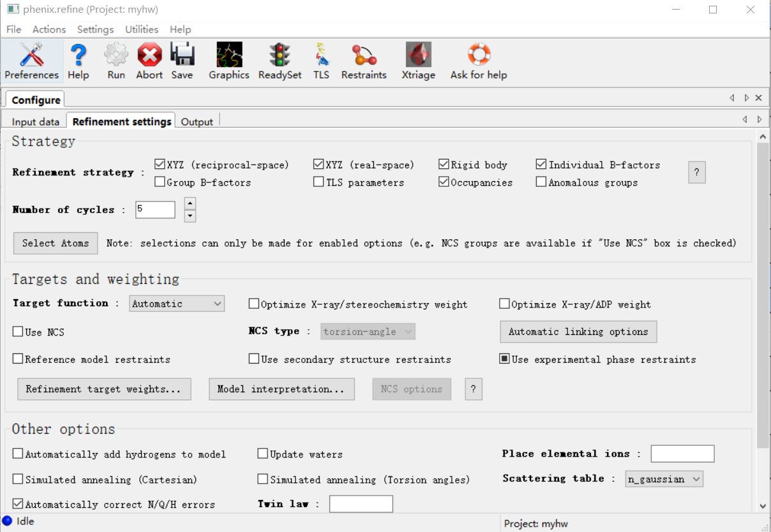Toggle Use experimental phase restraints

[505, 359]
